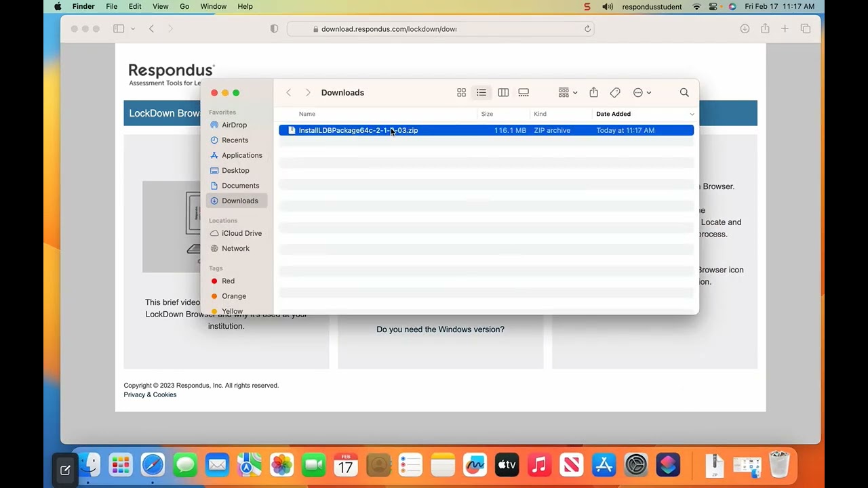Screen dimensions: 868x488
Task: Open Safari from the Dock
Action: (153, 465)
